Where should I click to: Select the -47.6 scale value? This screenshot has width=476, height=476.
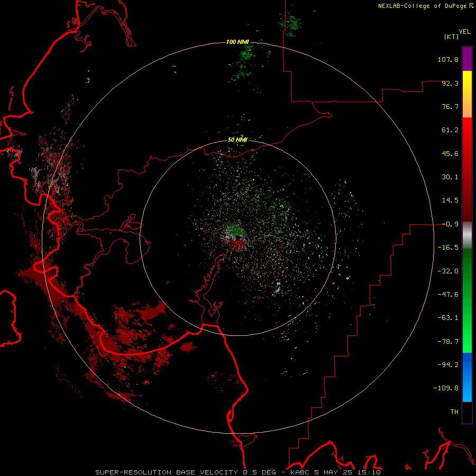(448, 295)
